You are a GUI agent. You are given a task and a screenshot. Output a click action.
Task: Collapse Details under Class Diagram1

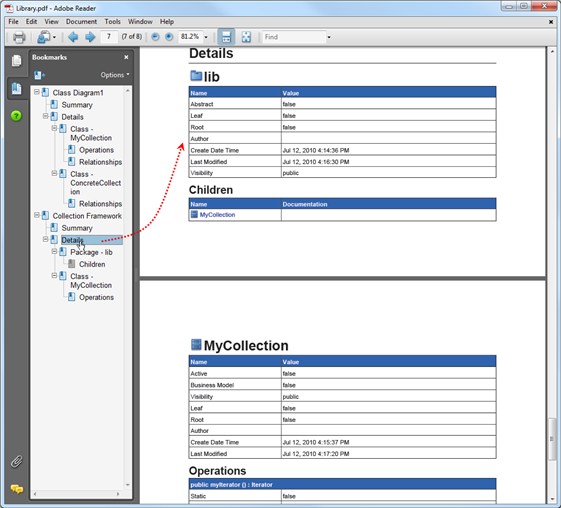(45, 116)
